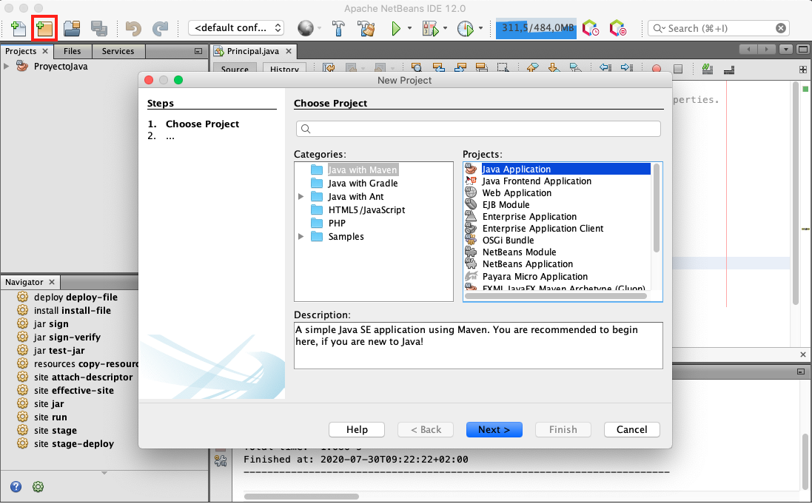This screenshot has width=812, height=504.
Task: Click the stop macro square icon in editor toolbar
Action: point(678,69)
